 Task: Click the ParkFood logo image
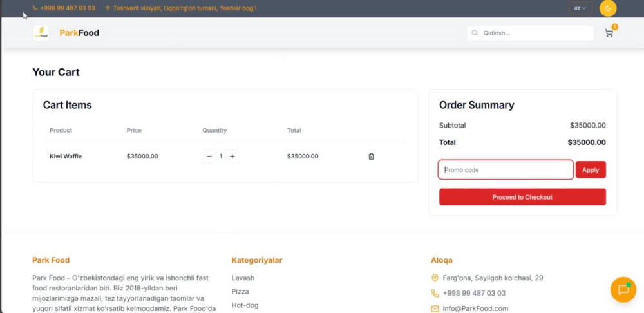[41, 33]
